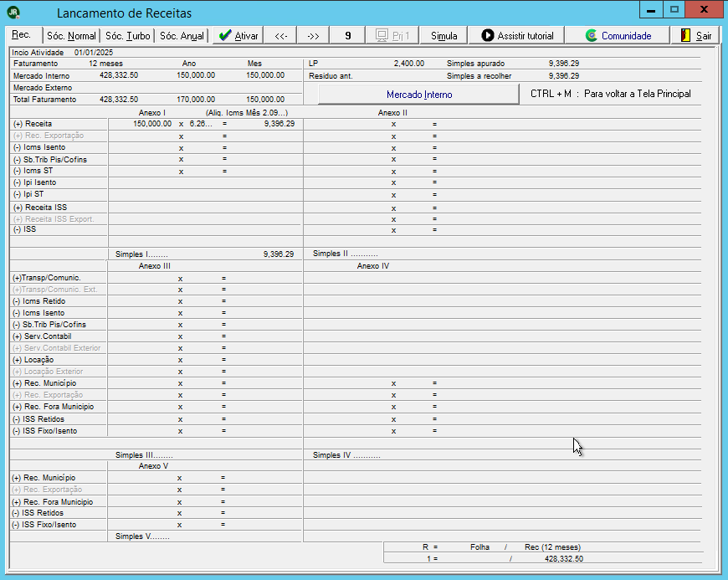Viewport: 728px width, 580px height.
Task: Click the Simples I total 9,396.29
Action: point(279,254)
